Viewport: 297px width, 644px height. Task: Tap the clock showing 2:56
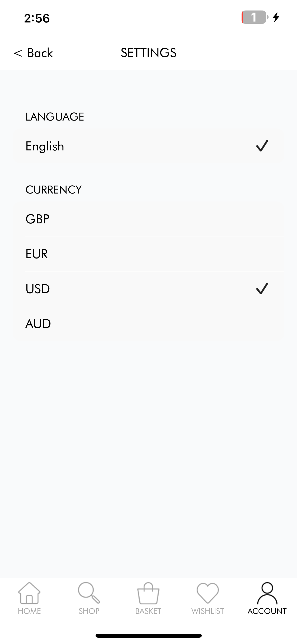(37, 18)
